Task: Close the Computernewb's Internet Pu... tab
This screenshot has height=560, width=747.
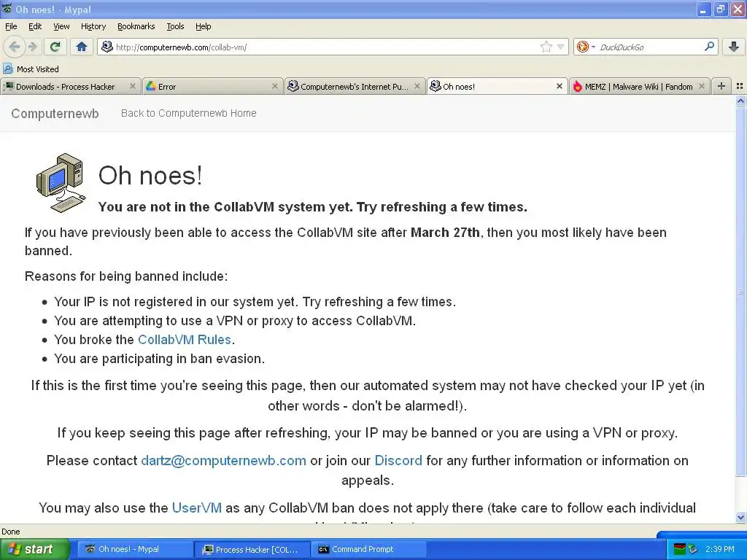Action: coord(417,86)
